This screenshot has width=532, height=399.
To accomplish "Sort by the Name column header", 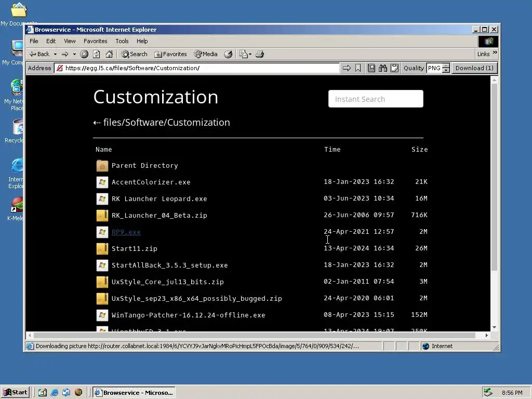I will point(103,149).
